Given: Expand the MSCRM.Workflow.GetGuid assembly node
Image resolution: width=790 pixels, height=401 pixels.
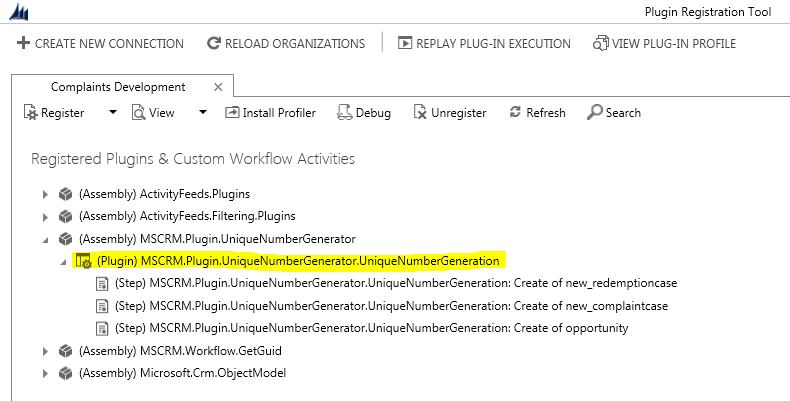Looking at the screenshot, I should click(x=45, y=351).
